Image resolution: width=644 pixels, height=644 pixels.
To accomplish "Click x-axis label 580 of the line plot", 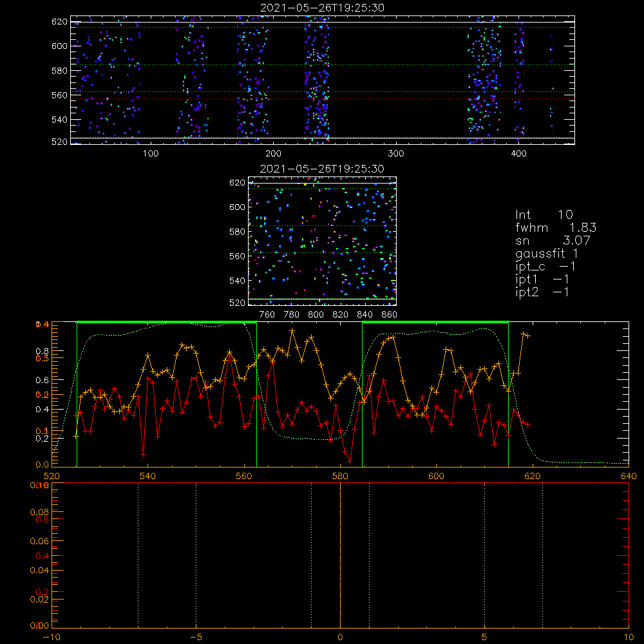I will coord(340,476).
